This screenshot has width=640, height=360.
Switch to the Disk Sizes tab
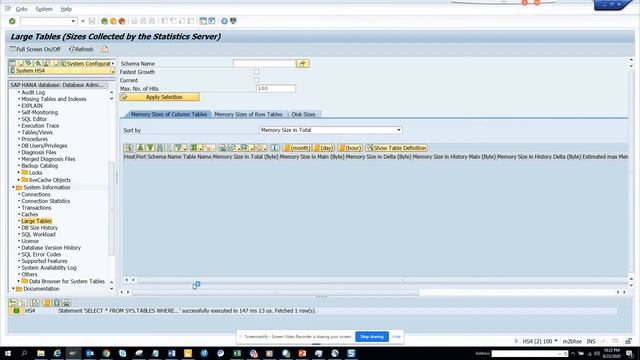click(303, 114)
